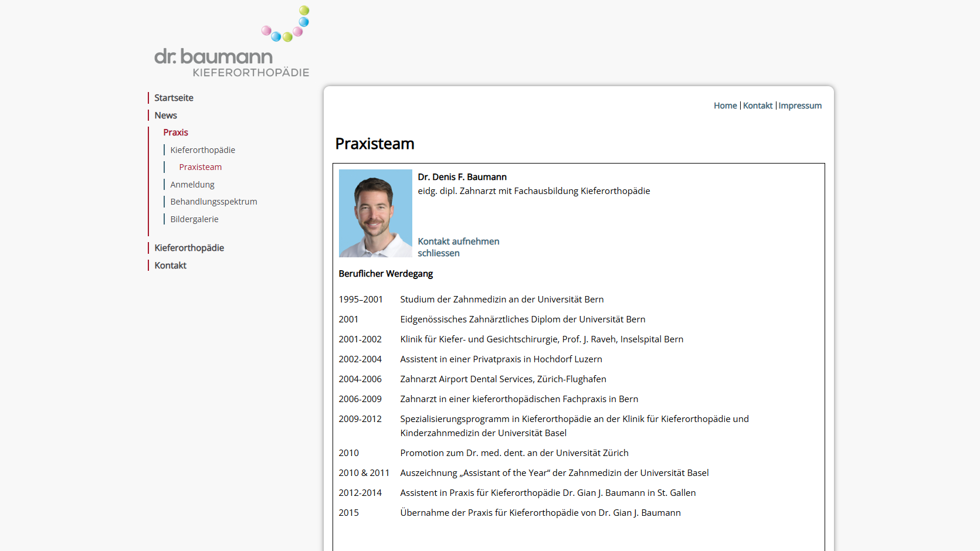The height and width of the screenshot is (551, 980).
Task: Click the Home link at top right
Action: (725, 106)
